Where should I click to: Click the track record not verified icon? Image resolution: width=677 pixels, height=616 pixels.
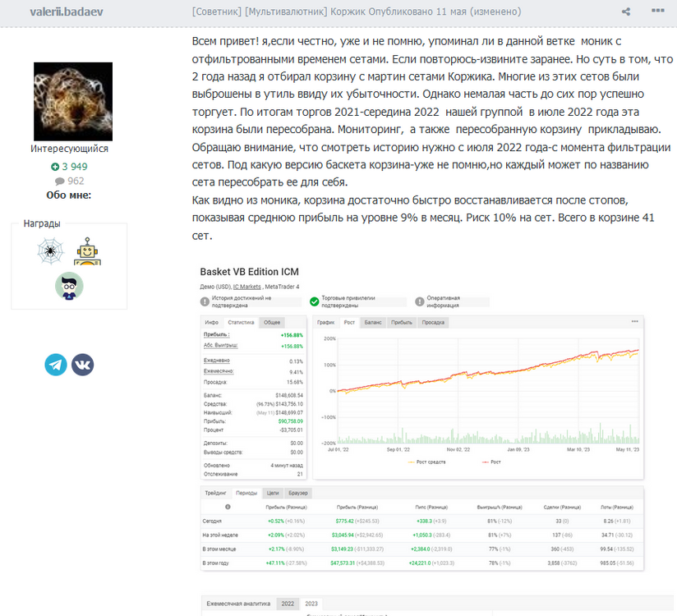click(x=205, y=301)
